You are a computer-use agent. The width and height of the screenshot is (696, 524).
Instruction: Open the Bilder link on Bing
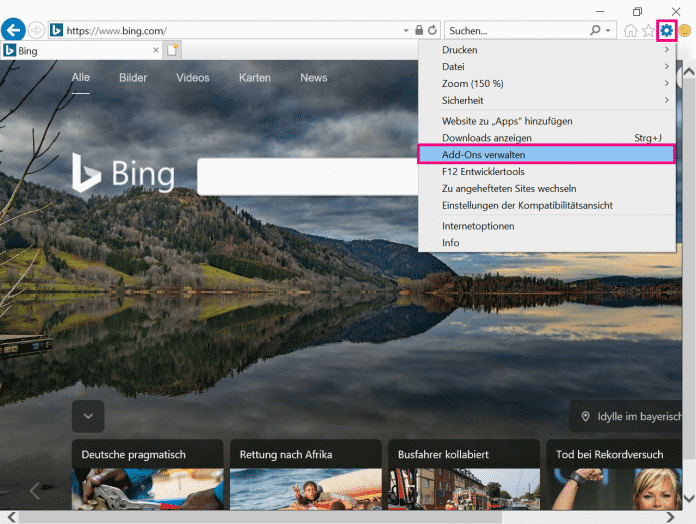133,78
